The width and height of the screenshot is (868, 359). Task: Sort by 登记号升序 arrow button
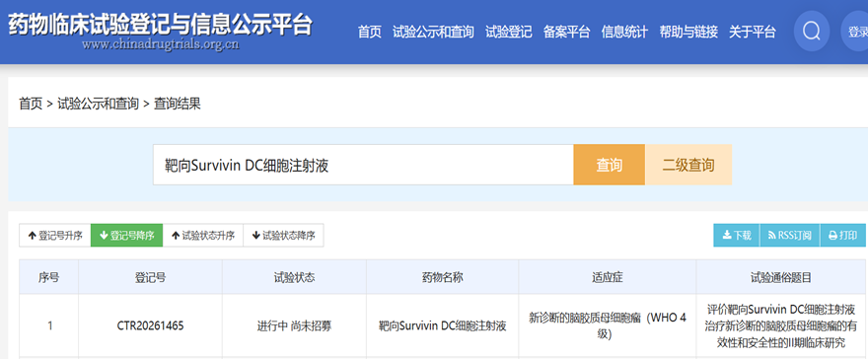(55, 235)
